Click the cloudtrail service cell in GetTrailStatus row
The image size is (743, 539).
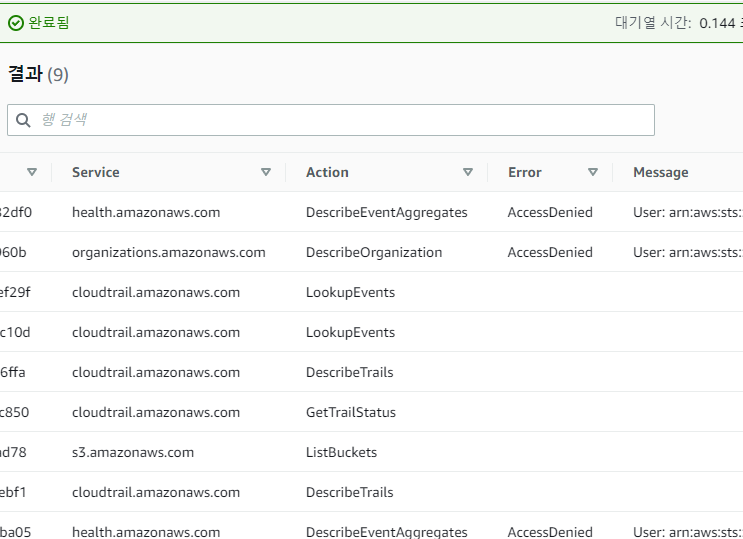point(156,412)
